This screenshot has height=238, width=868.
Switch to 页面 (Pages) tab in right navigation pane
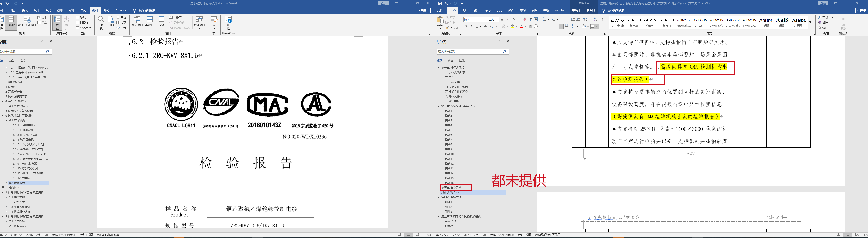[450, 61]
